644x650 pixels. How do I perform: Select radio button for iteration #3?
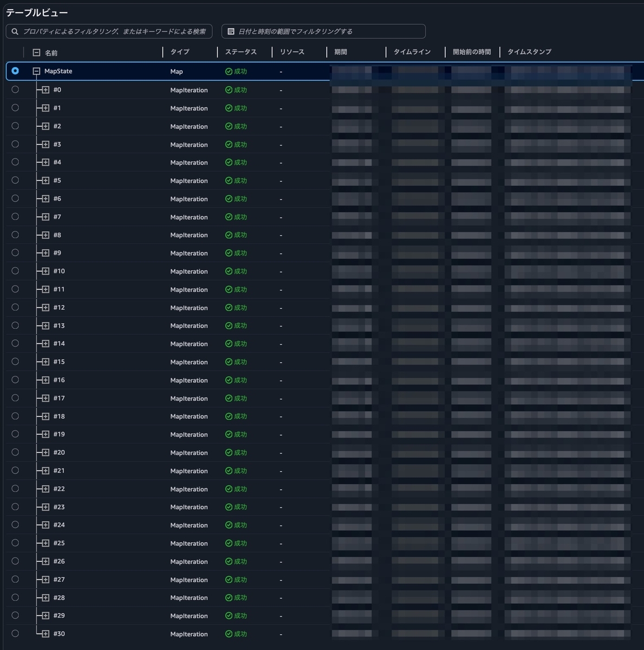tap(15, 144)
